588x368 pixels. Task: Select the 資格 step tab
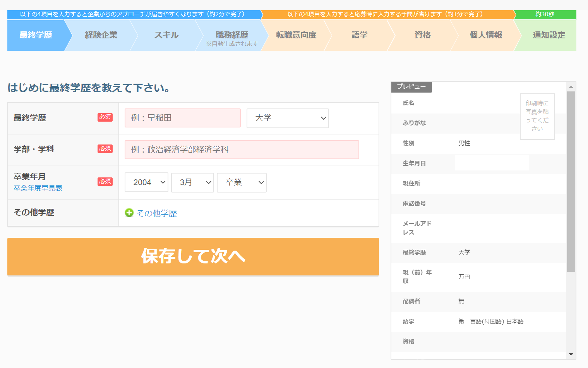click(423, 35)
